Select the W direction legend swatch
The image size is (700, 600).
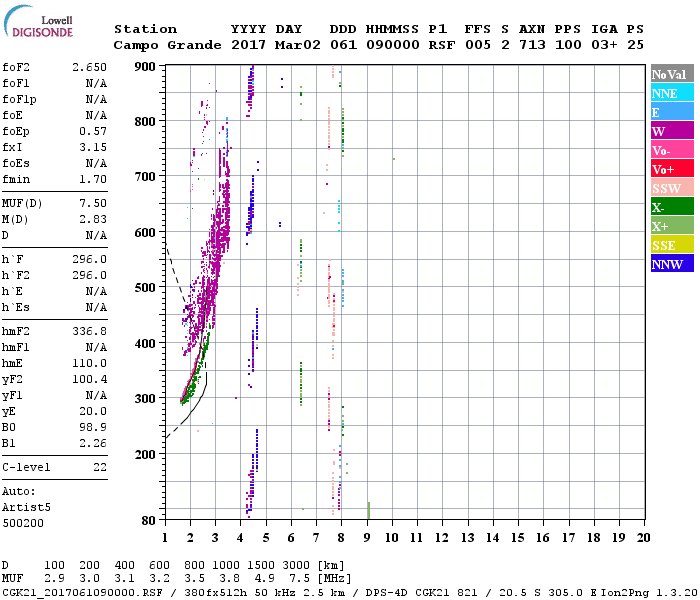click(672, 131)
